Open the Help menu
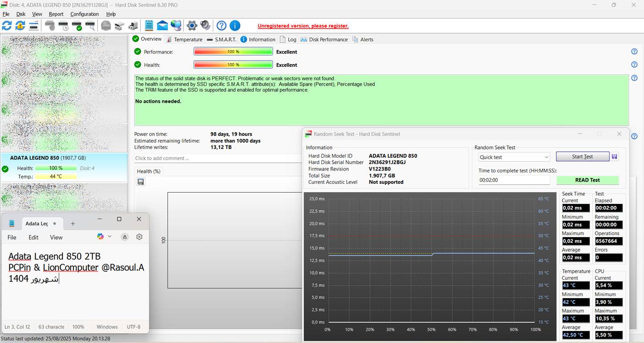This screenshot has width=644, height=343. click(x=111, y=14)
